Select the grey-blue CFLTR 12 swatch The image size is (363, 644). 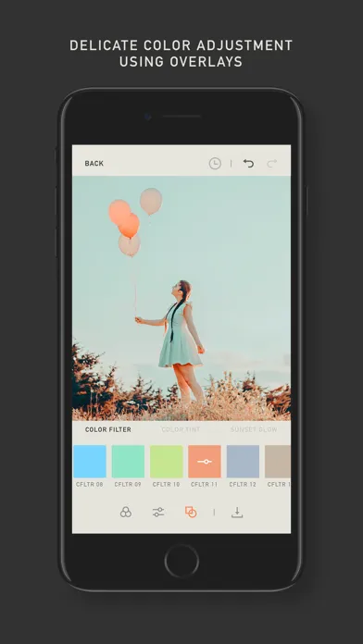pos(243,461)
